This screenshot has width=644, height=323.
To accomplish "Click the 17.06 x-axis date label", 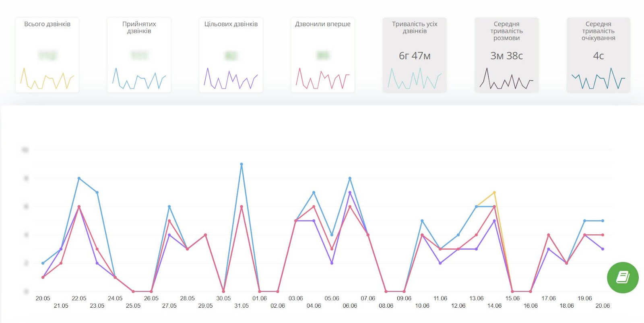I will (x=549, y=298).
